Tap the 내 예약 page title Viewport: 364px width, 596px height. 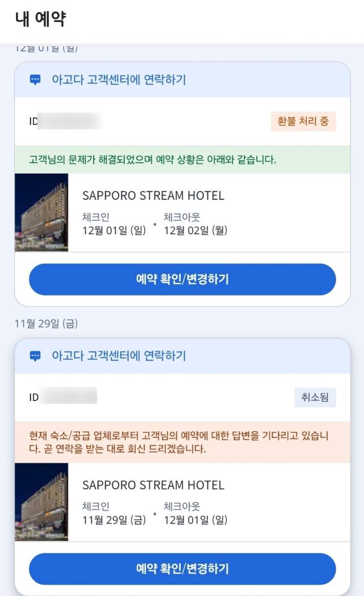tap(40, 20)
